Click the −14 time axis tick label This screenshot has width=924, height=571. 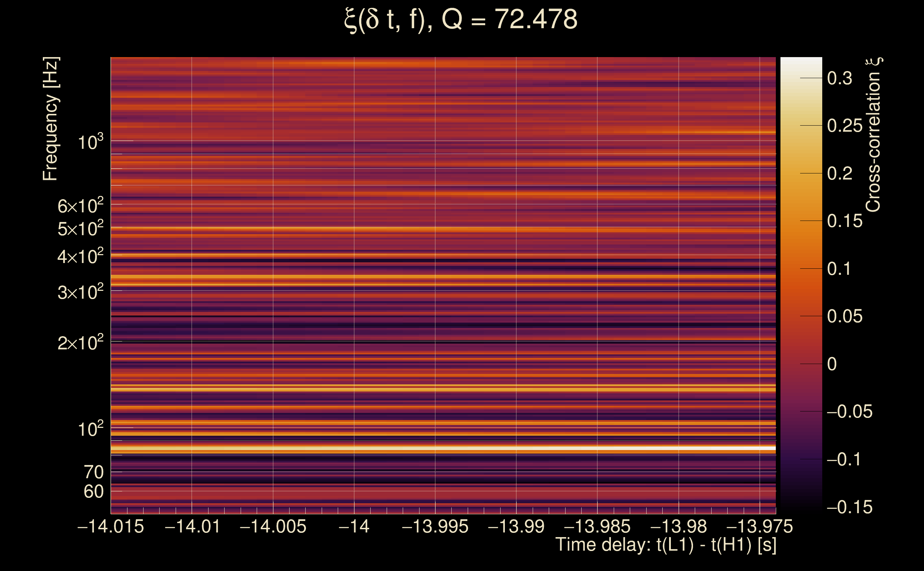354,526
